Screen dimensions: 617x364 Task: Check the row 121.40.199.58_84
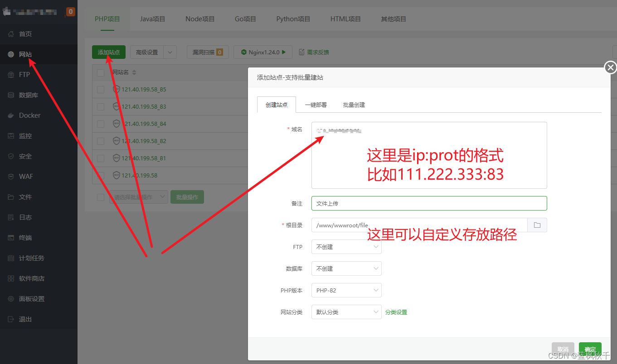tap(101, 124)
